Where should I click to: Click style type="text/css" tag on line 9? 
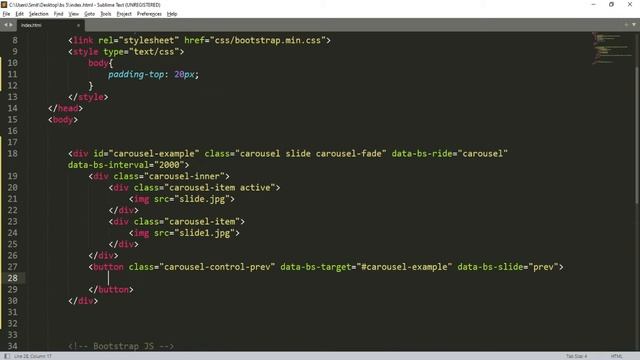pos(126,52)
